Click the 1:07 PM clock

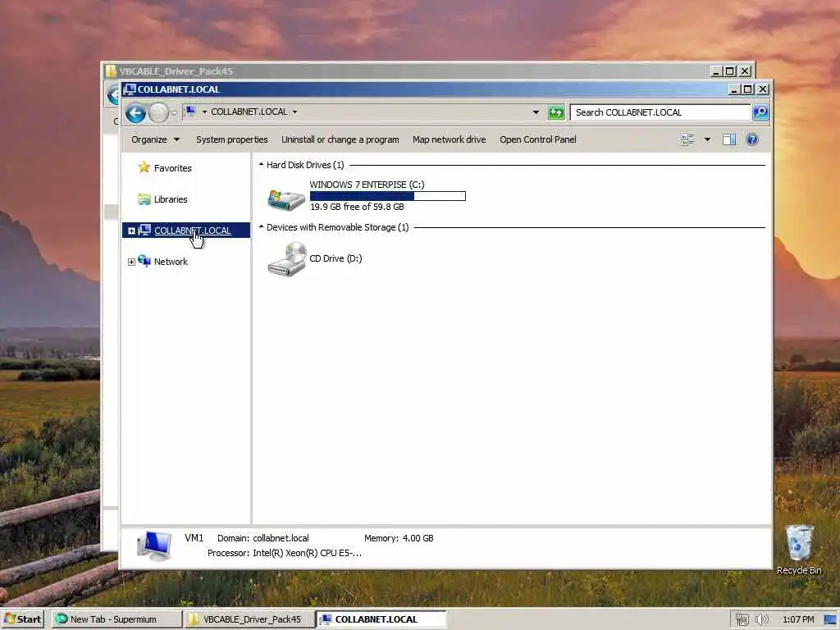tap(798, 619)
